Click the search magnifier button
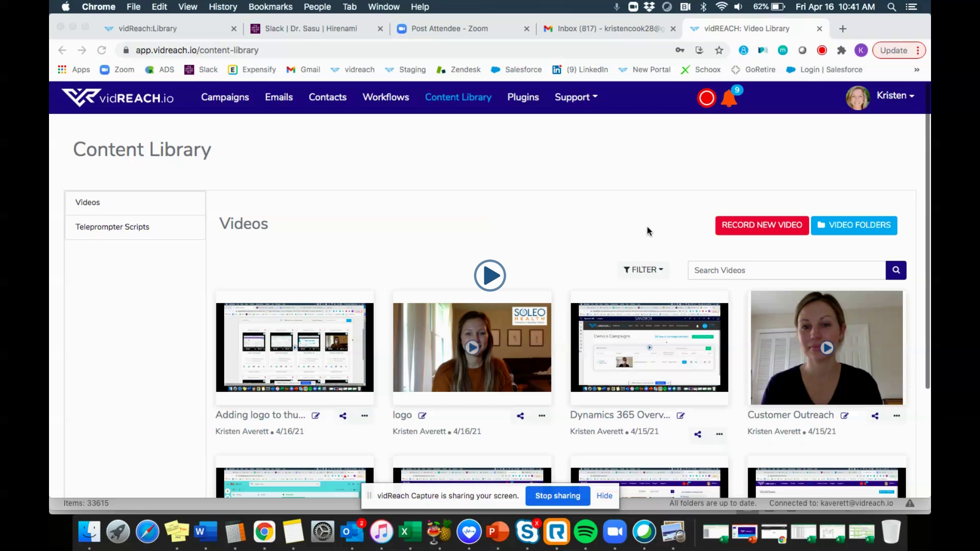 pos(896,270)
